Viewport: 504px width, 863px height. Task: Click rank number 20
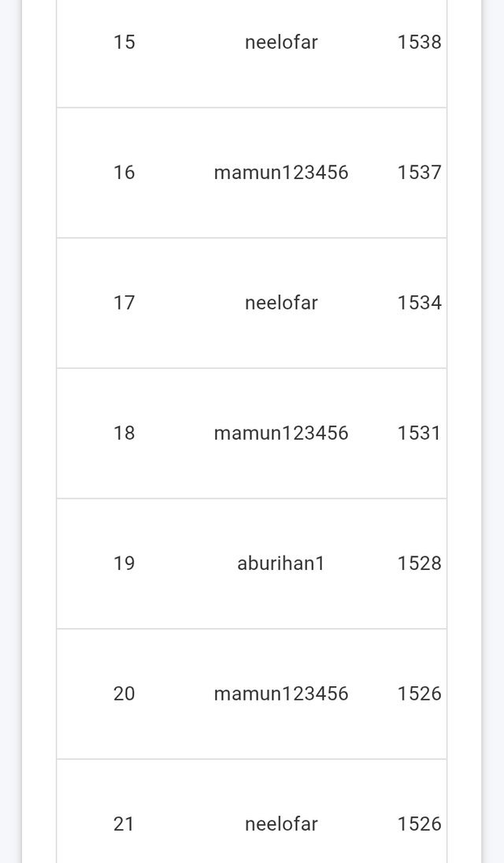tap(124, 694)
